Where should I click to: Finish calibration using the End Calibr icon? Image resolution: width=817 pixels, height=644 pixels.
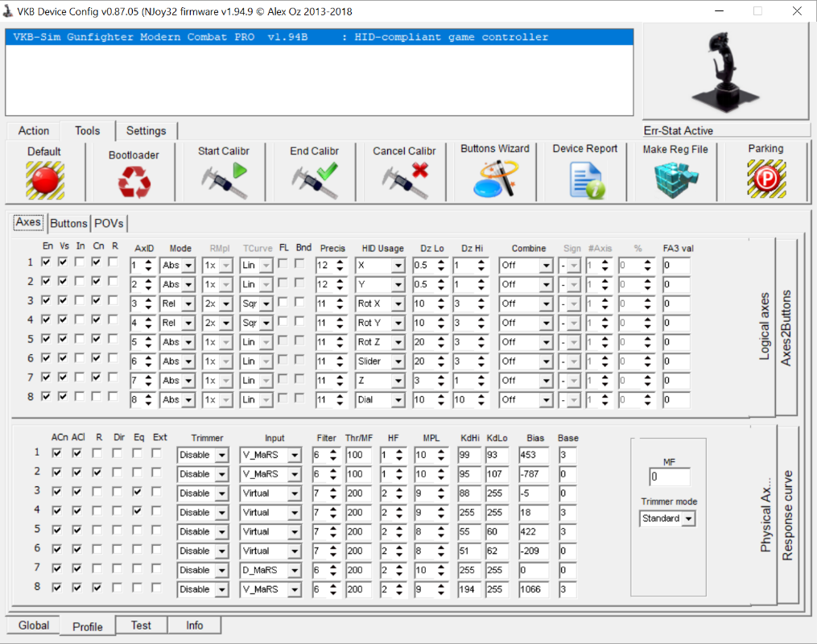pos(315,180)
